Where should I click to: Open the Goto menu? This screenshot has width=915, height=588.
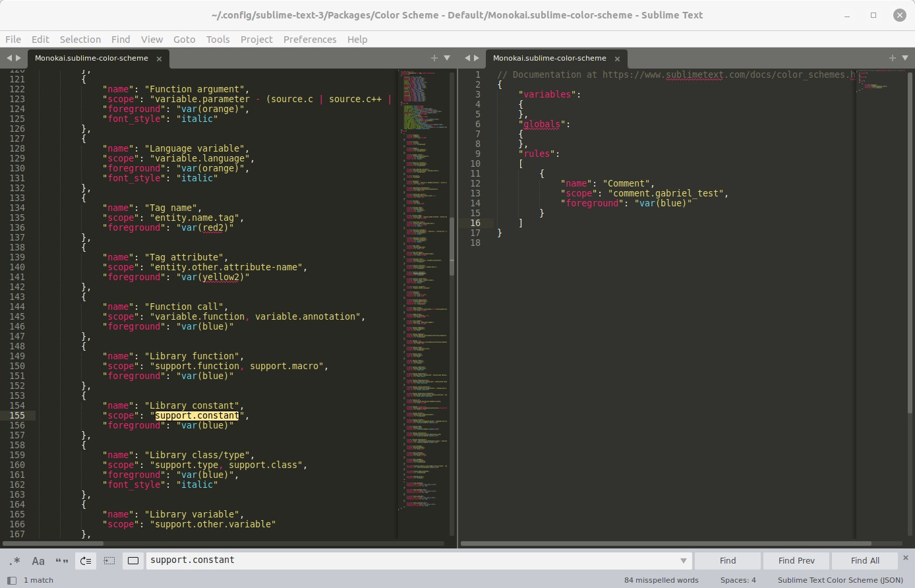(185, 40)
